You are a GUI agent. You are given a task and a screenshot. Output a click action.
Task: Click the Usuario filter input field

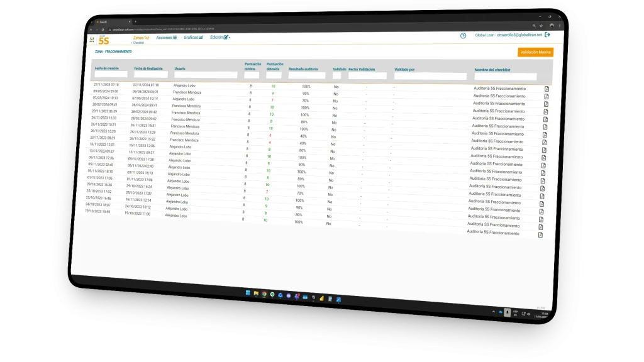(x=206, y=75)
